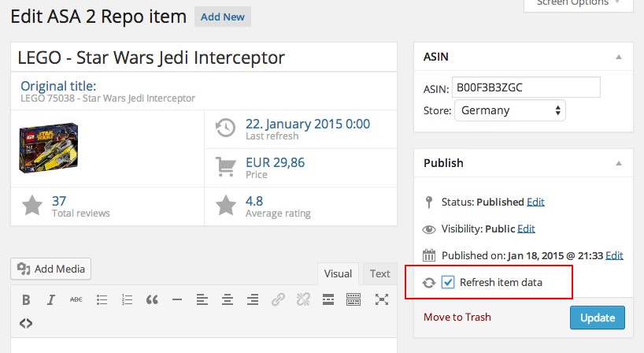Screen dimensions: 644x353
Task: Open distraction-free fullscreen mode
Action: (x=382, y=299)
